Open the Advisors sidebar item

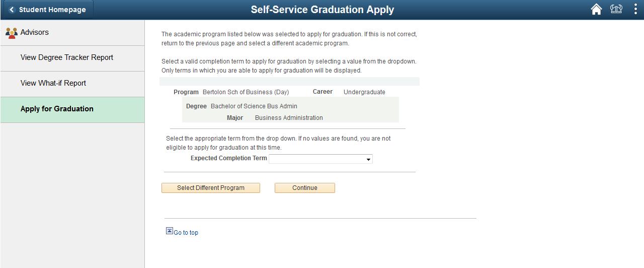point(72,33)
